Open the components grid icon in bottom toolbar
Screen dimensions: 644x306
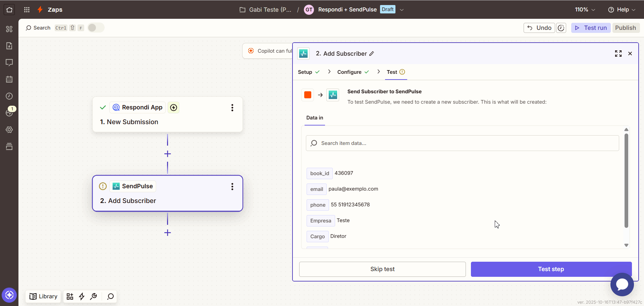[x=70, y=297]
